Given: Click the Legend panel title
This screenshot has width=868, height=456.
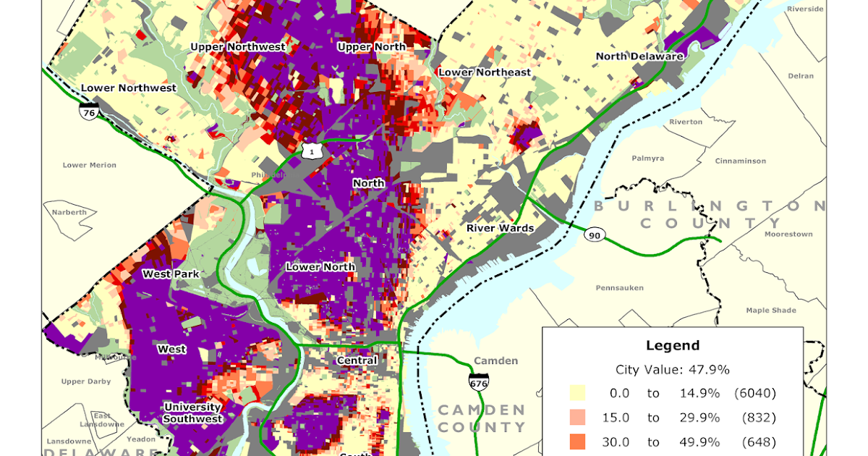Looking at the screenshot, I should 673,345.
